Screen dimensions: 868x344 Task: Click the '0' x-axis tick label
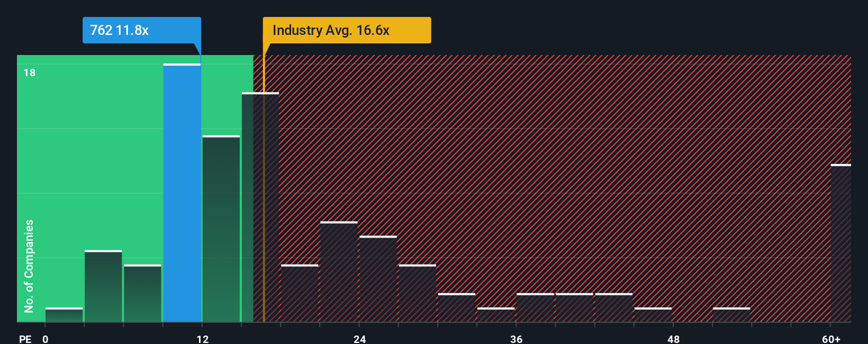46,339
